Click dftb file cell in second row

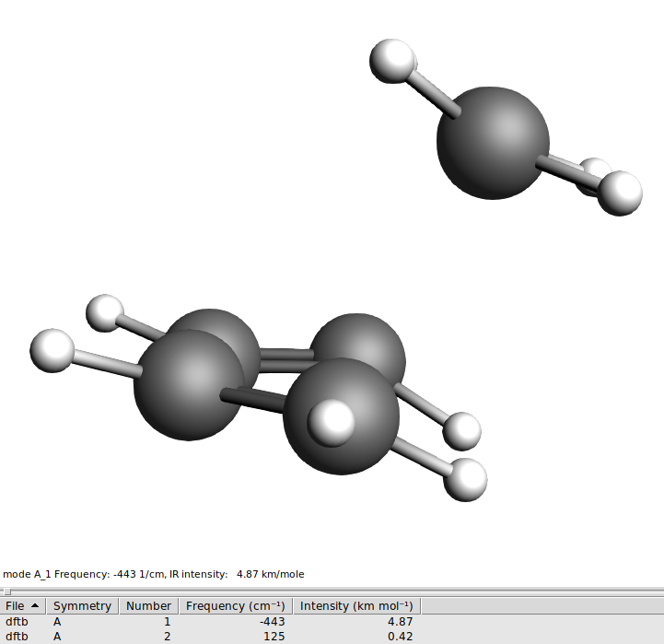pyautogui.click(x=17, y=637)
